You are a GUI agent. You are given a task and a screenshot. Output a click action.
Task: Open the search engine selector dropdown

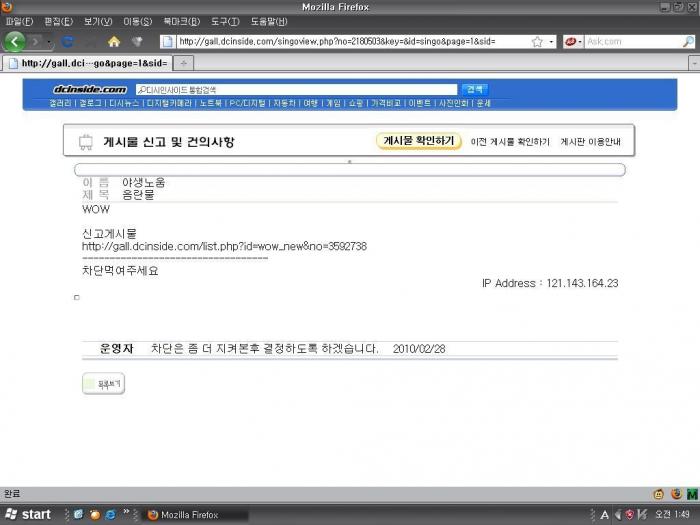pos(573,42)
